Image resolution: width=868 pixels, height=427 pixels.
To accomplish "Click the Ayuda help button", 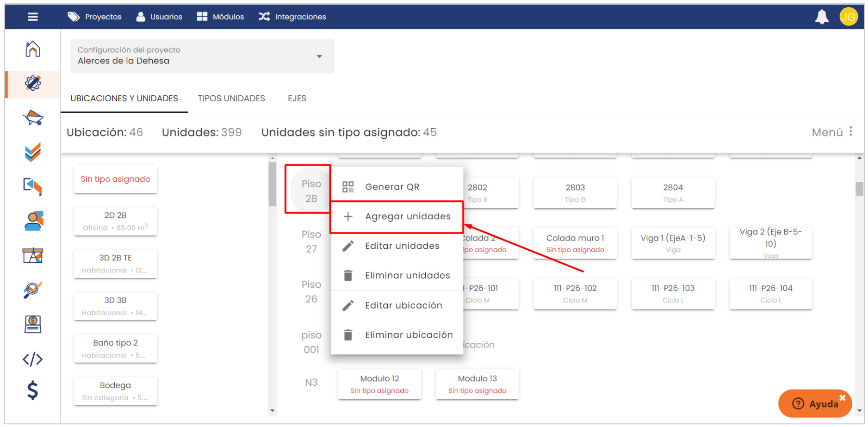I will (x=814, y=404).
